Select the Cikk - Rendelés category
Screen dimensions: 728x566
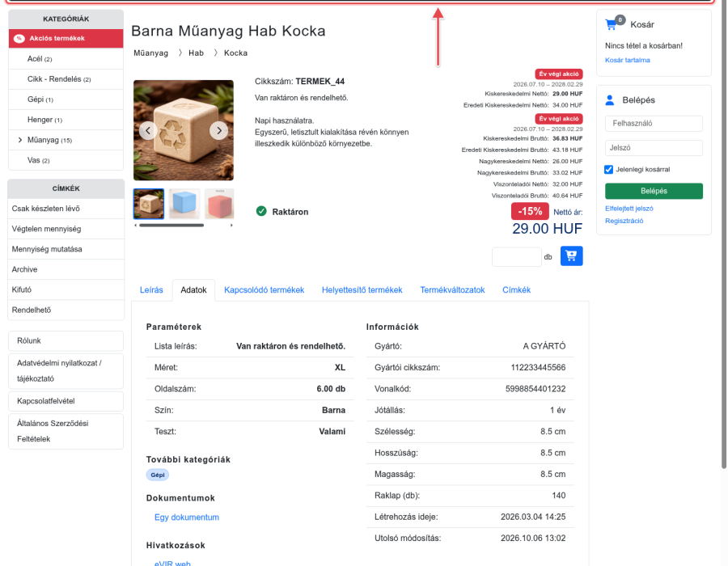click(x=66, y=79)
